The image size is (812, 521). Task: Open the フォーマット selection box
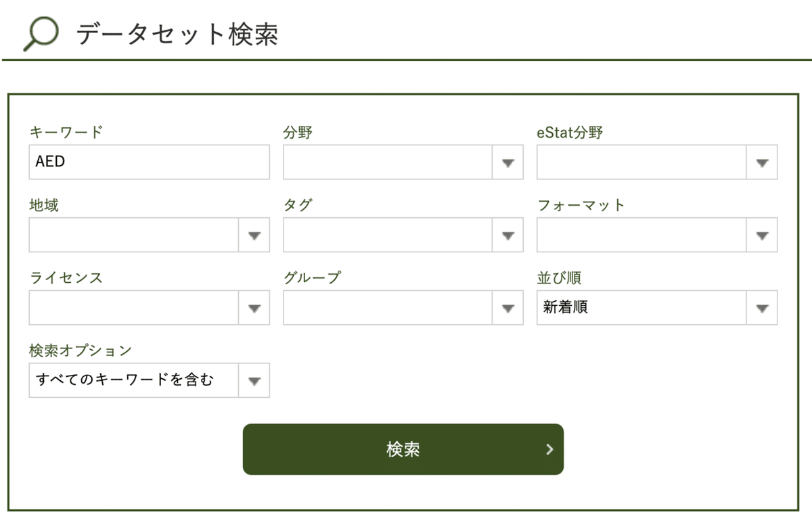coord(656,235)
